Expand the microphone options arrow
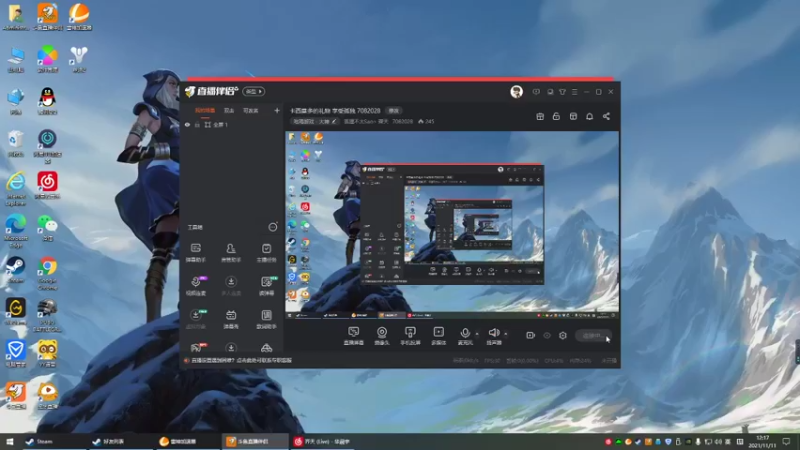Screen dimensions: 800x450 [x=477, y=334]
